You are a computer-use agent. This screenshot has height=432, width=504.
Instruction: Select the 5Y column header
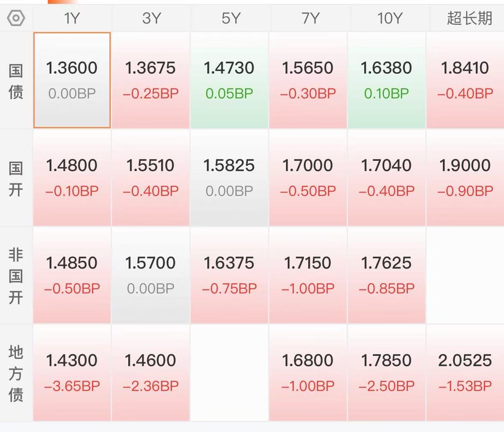click(x=231, y=18)
